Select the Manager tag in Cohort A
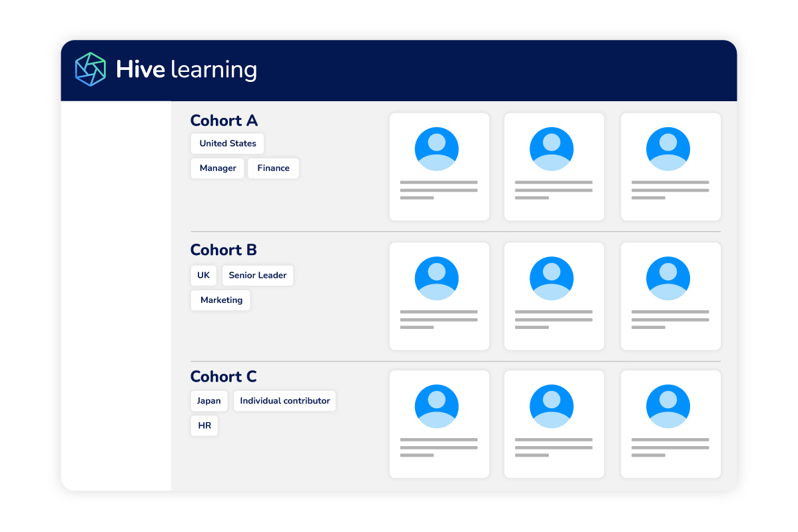Viewport: 798px width, 532px height. coord(218,168)
